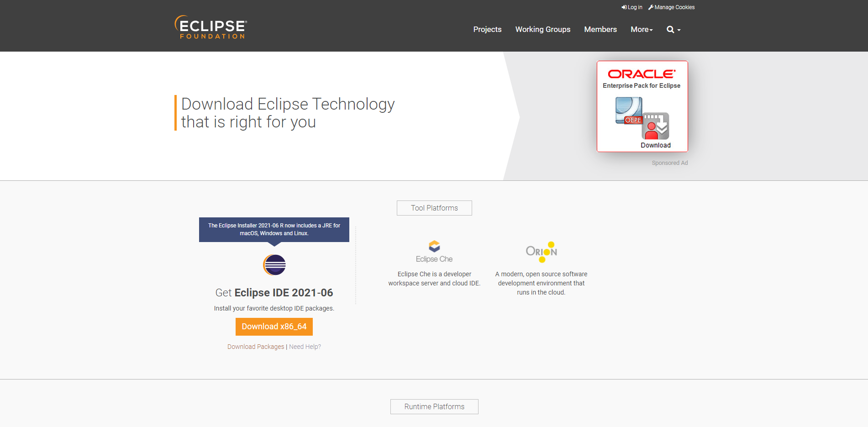This screenshot has height=427, width=868.
Task: Click the Oracle Enterprise Pack ad
Action: (642, 106)
